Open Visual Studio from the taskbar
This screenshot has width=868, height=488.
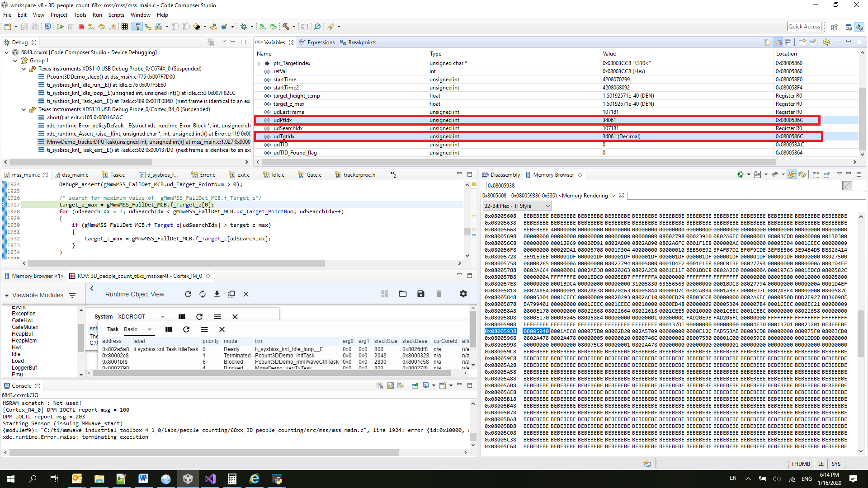tap(210, 479)
